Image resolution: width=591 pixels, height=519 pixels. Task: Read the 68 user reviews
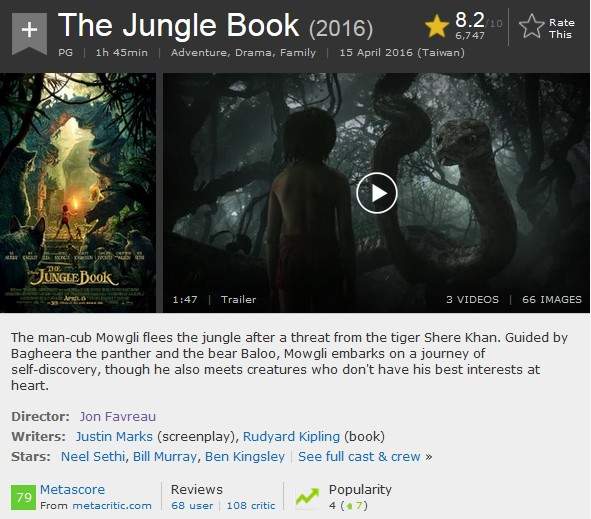pos(192,506)
